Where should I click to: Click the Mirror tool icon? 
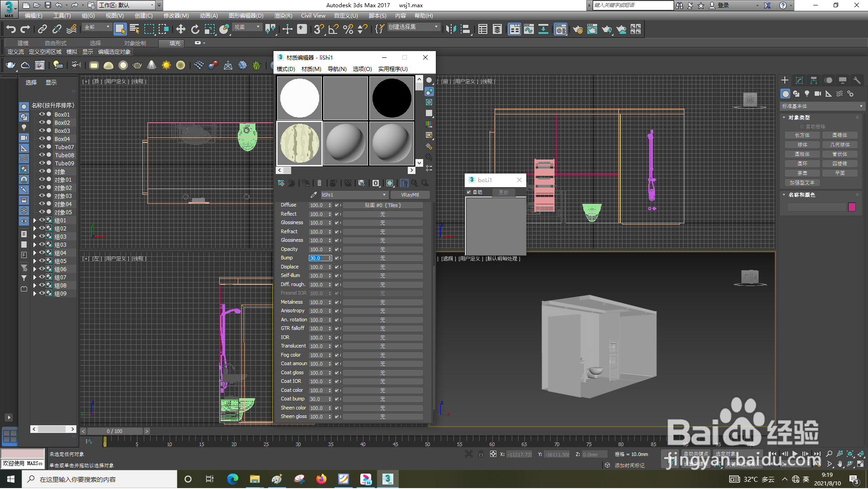pyautogui.click(x=450, y=29)
